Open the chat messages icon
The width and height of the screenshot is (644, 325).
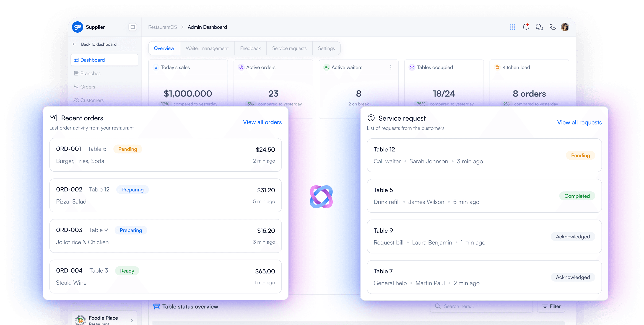[539, 27]
